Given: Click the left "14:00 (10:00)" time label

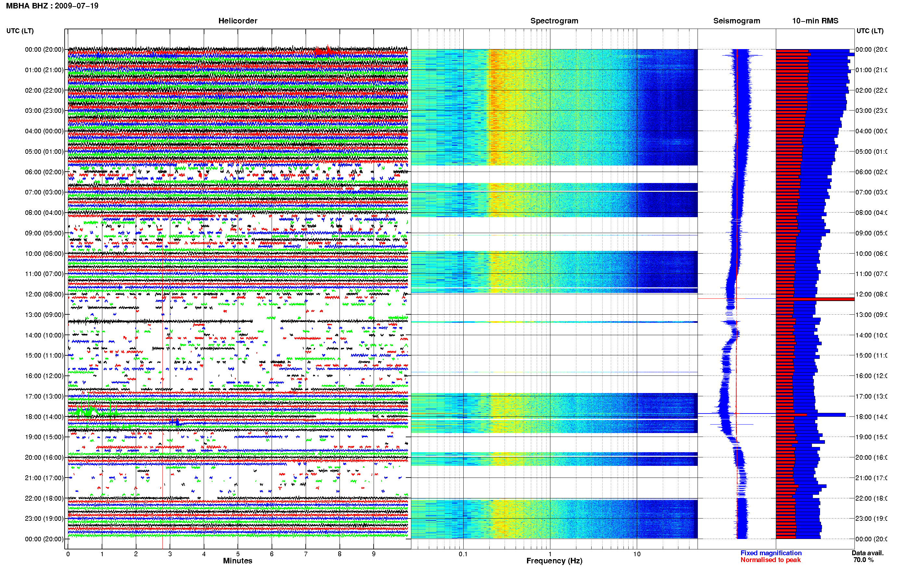Looking at the screenshot, I should 44,335.
